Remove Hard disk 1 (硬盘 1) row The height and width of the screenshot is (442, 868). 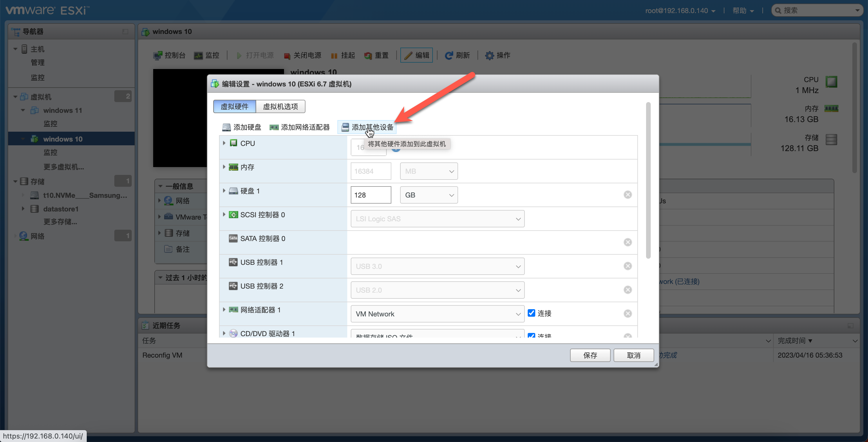[x=628, y=195]
